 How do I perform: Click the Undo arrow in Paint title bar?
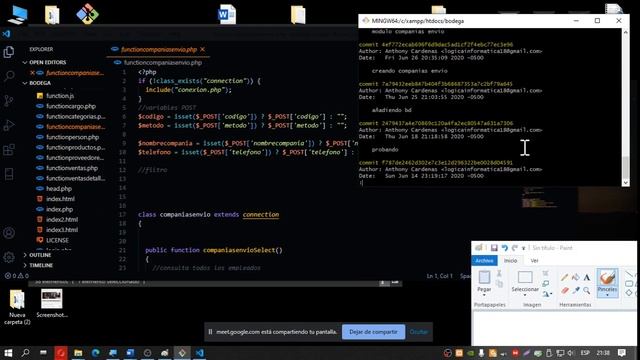(504, 248)
